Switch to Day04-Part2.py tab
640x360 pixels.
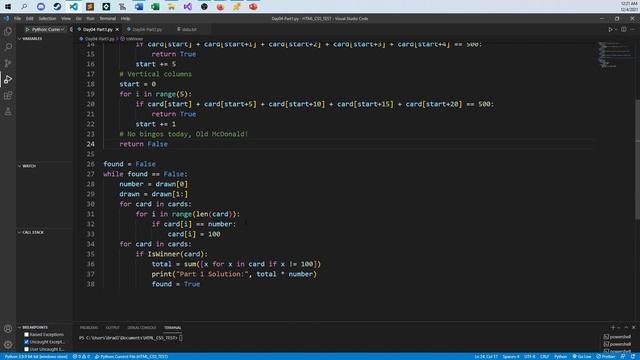click(145, 29)
